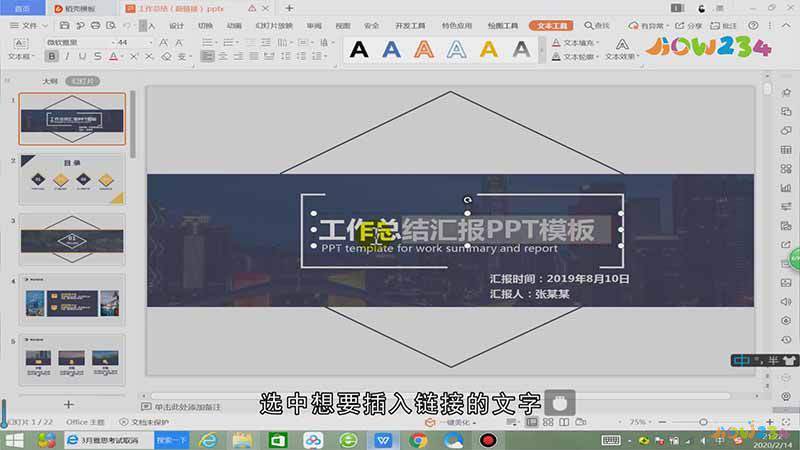This screenshot has width=800, height=450.
Task: Toggle Strikethrough formatting
Action: [x=97, y=56]
